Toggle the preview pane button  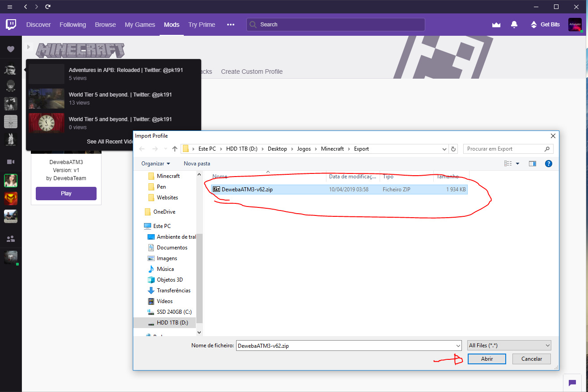click(532, 164)
